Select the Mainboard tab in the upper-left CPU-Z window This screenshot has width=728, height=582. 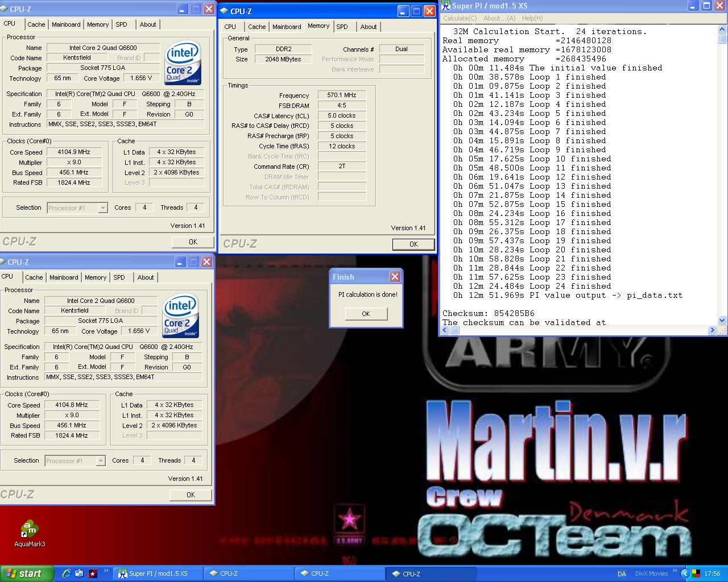point(66,24)
